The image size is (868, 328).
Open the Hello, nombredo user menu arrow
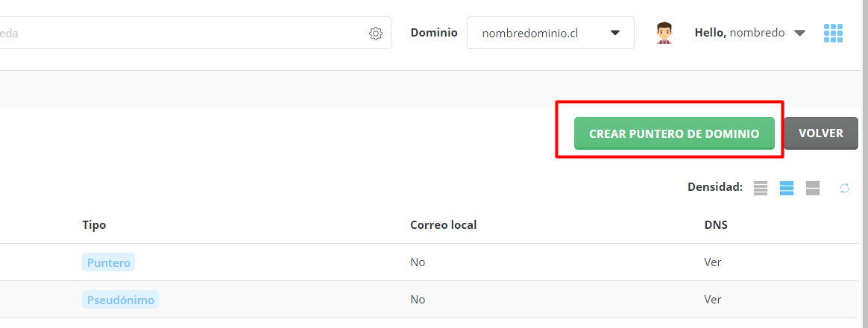[799, 34]
